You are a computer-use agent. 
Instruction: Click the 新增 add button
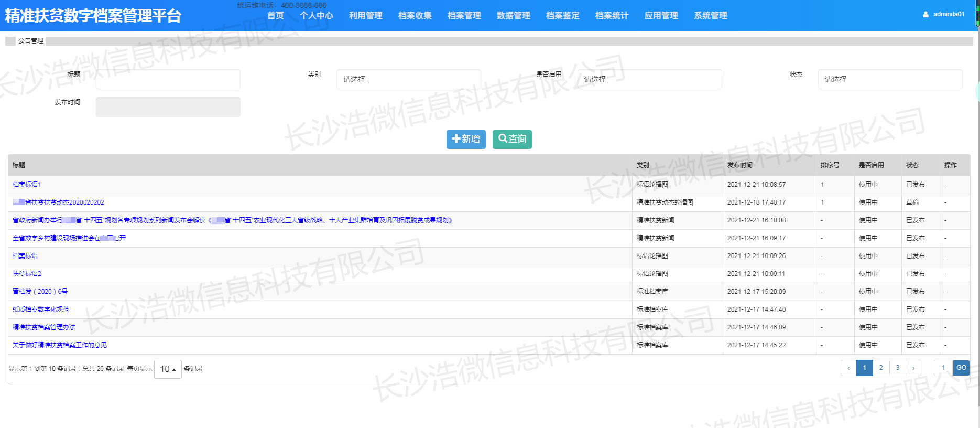(x=466, y=140)
